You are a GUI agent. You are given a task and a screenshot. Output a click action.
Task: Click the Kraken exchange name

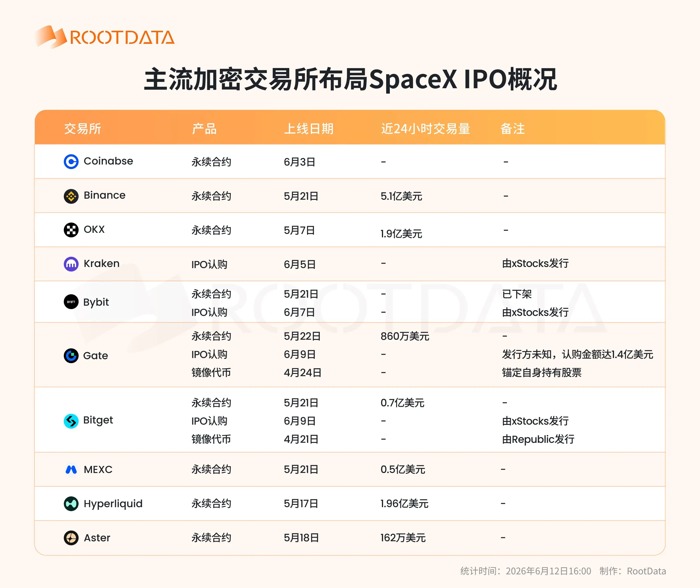[102, 264]
